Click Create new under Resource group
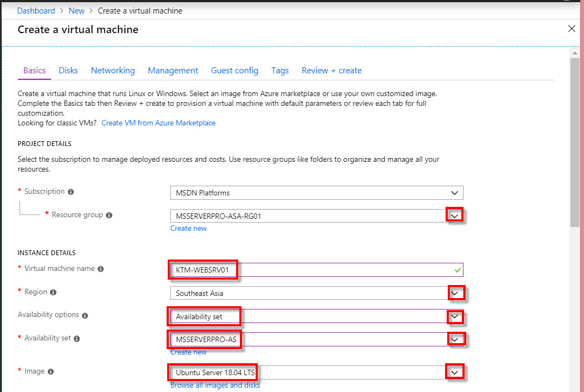 click(188, 228)
